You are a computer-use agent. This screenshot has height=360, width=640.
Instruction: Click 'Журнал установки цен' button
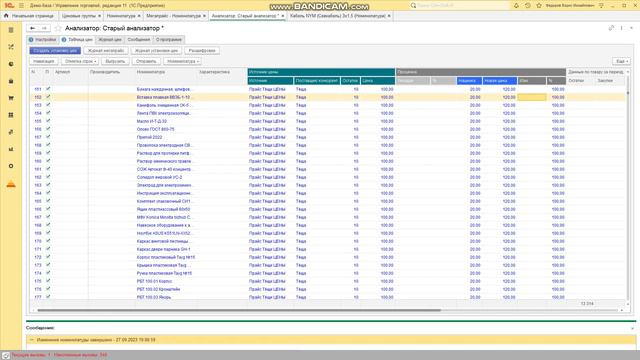click(x=156, y=51)
